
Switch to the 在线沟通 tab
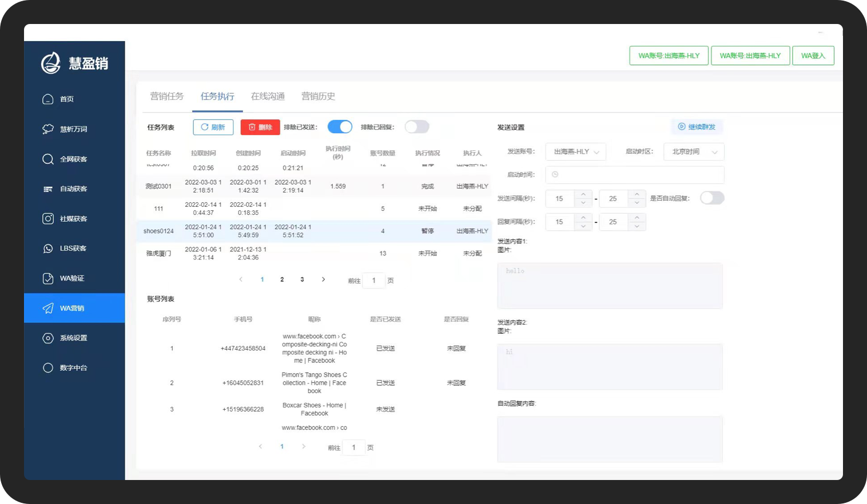click(x=268, y=96)
